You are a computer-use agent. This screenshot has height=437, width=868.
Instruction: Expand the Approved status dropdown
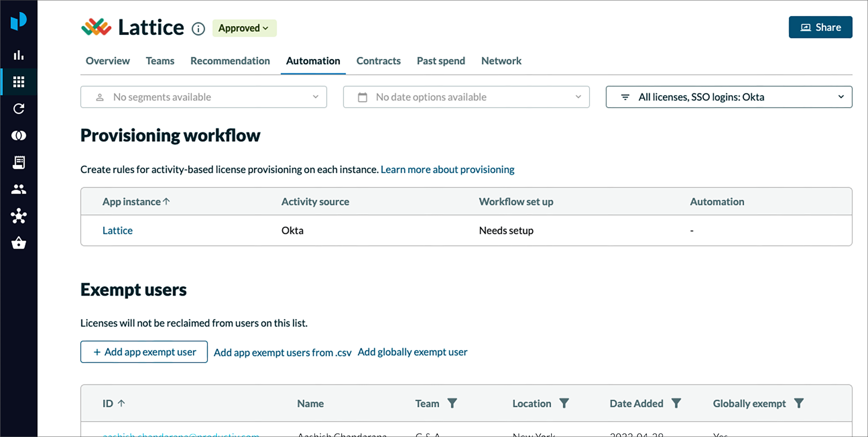point(244,28)
